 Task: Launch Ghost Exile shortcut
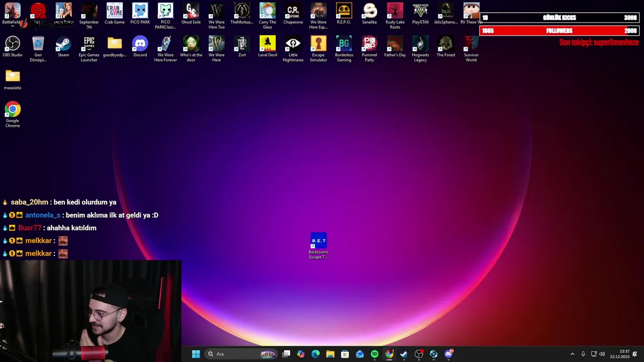coord(191,14)
